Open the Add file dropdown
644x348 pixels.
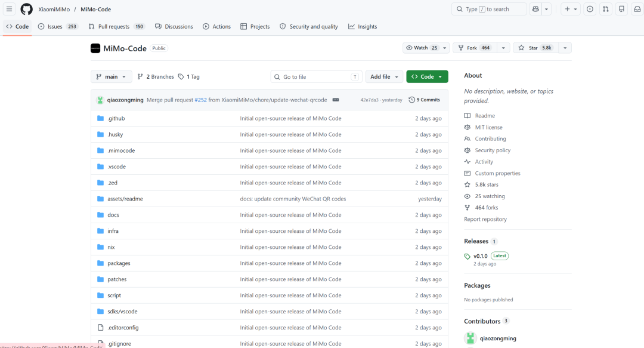tap(384, 76)
